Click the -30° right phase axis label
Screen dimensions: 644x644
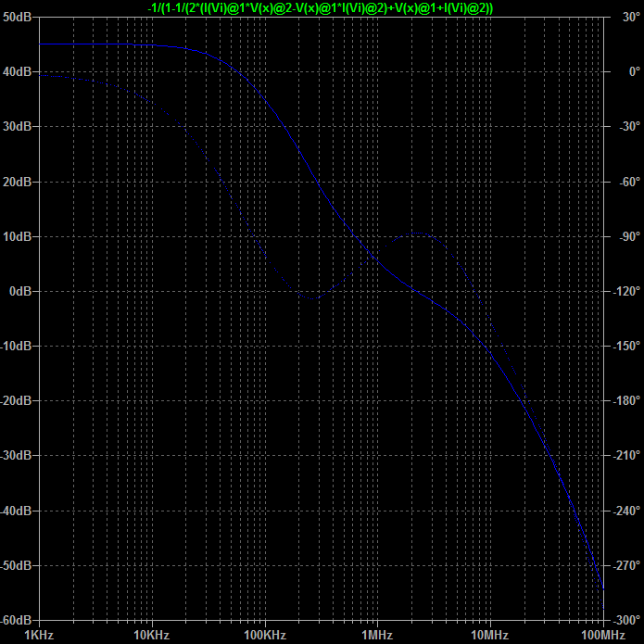tap(629, 127)
